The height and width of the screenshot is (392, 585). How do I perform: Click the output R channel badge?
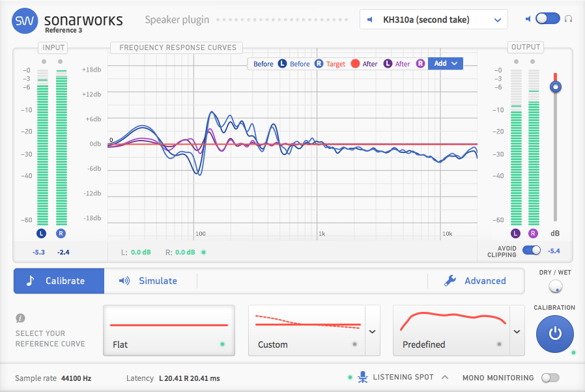[x=533, y=234]
